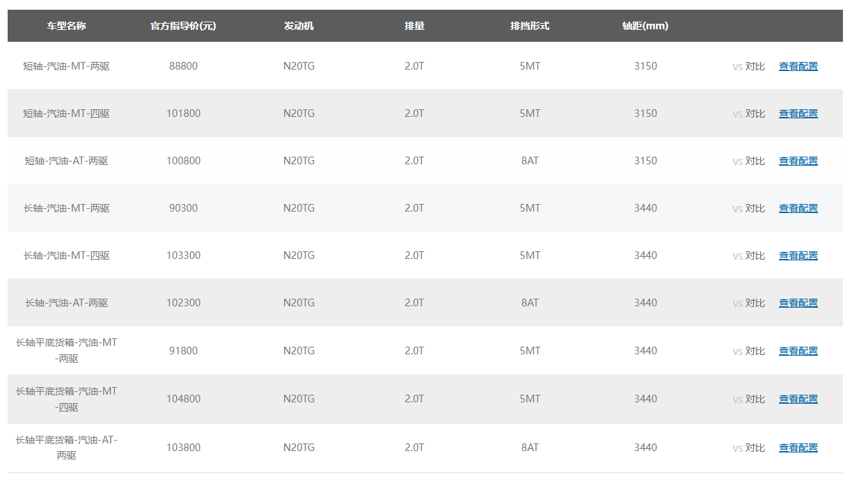Click VS 对比 in the 102300 row
Image resolution: width=852 pixels, height=504 pixels.
coord(748,303)
